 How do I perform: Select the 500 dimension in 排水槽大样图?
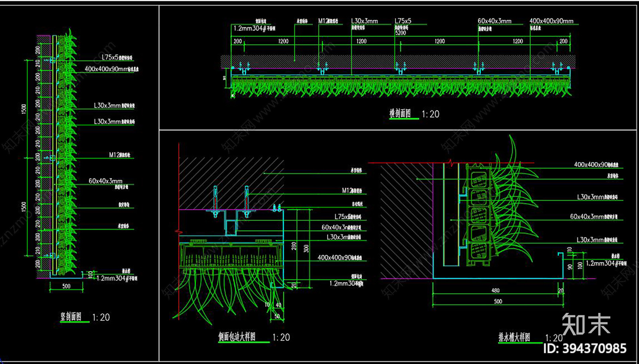[498, 301]
